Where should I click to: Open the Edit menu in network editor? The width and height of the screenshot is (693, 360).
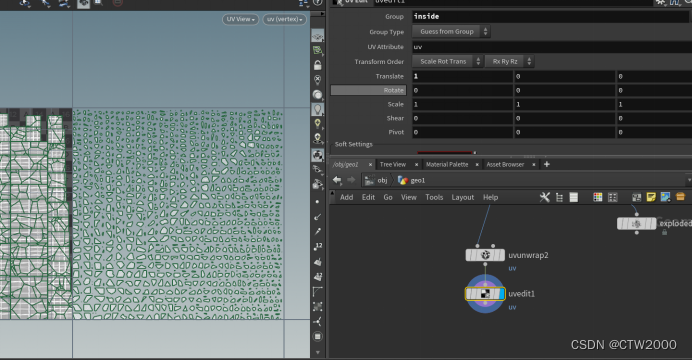[368, 197]
